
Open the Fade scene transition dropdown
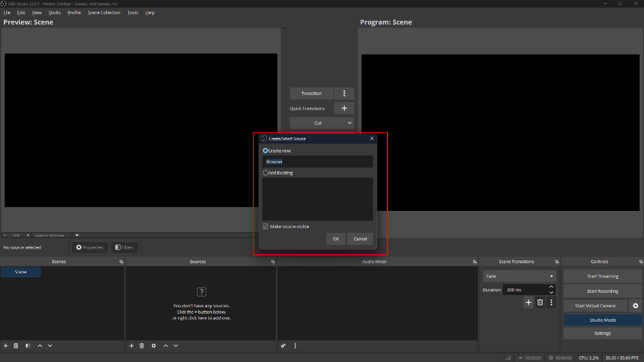click(x=519, y=276)
